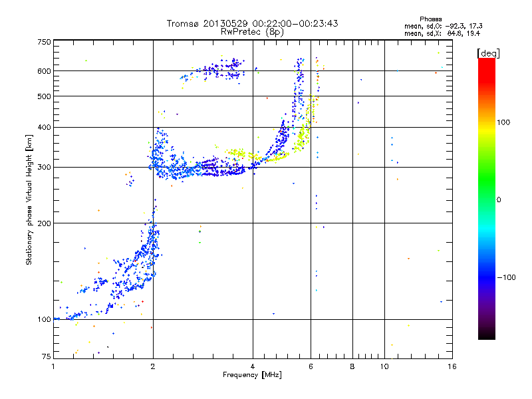Click the "RwPretec (8p)" subtitle
The width and height of the screenshot is (532, 399).
point(252,32)
